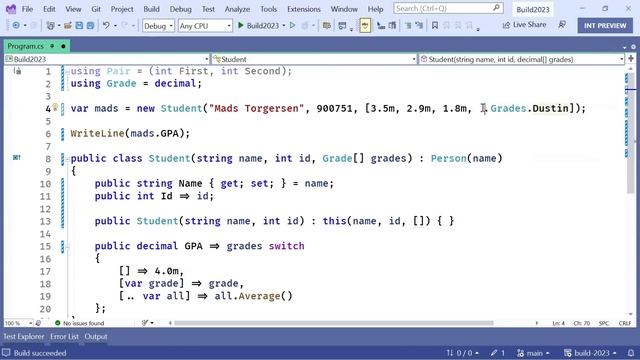
Task: Click the navigate backward toolbar icon
Action: (x=16, y=25)
